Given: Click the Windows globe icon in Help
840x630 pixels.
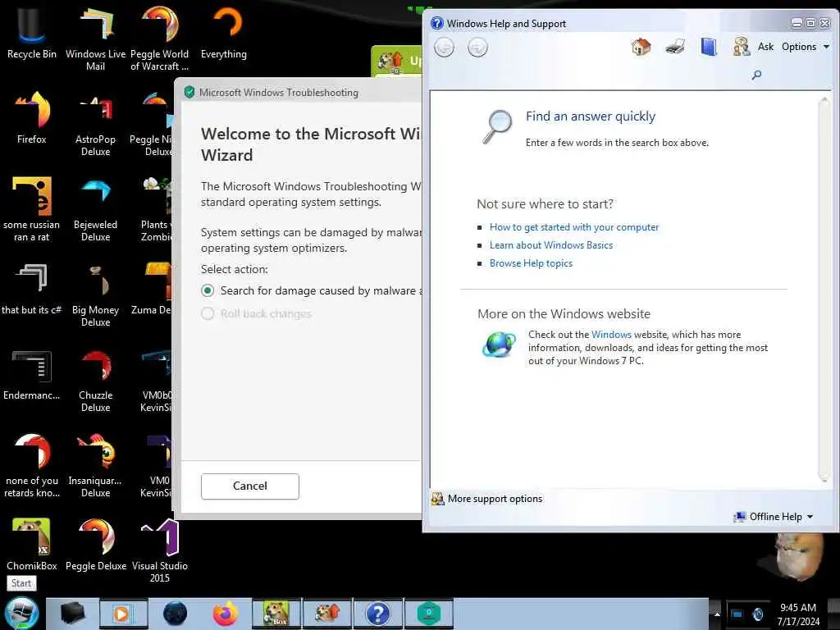Looking at the screenshot, I should pos(499,345).
